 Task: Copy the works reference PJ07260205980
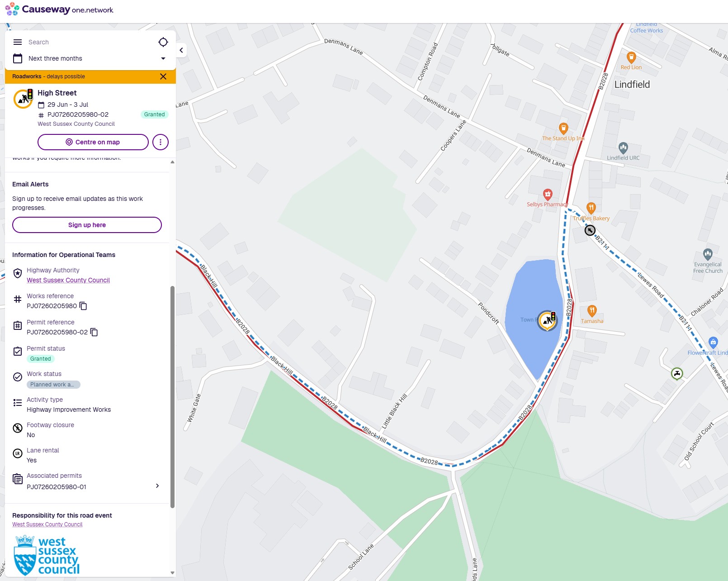click(x=83, y=306)
